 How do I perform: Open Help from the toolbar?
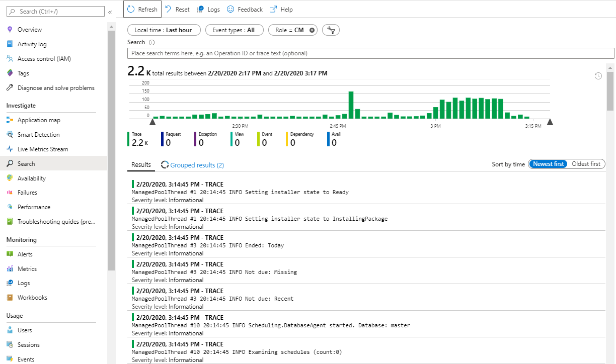[281, 9]
